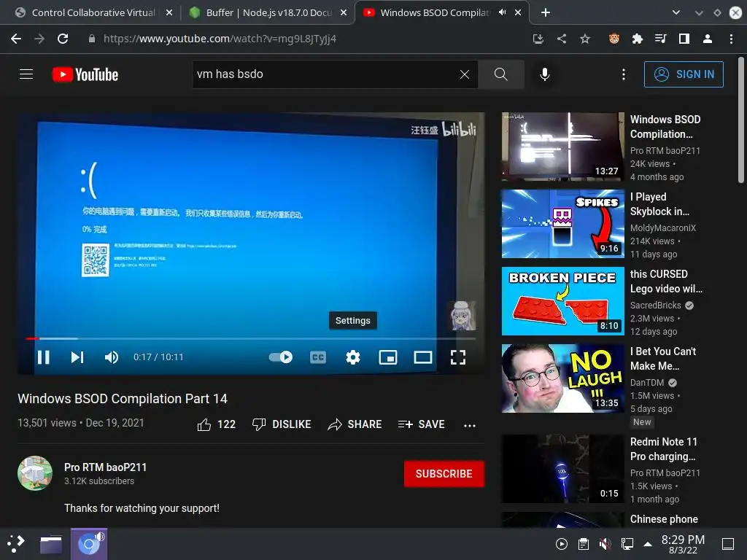Enter full screen mode
Screen dimensions: 747x560
coord(458,357)
